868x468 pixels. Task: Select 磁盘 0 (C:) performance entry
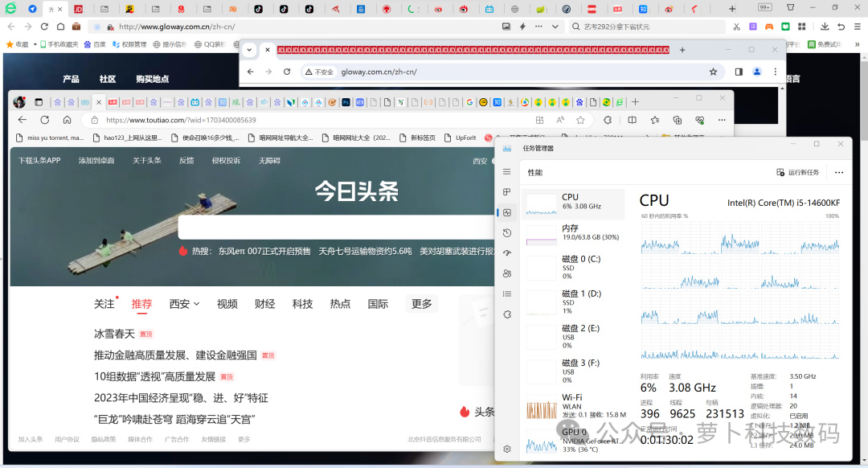tap(573, 268)
